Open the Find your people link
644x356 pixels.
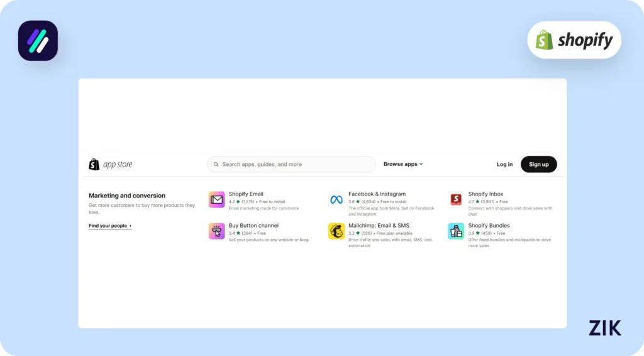110,226
